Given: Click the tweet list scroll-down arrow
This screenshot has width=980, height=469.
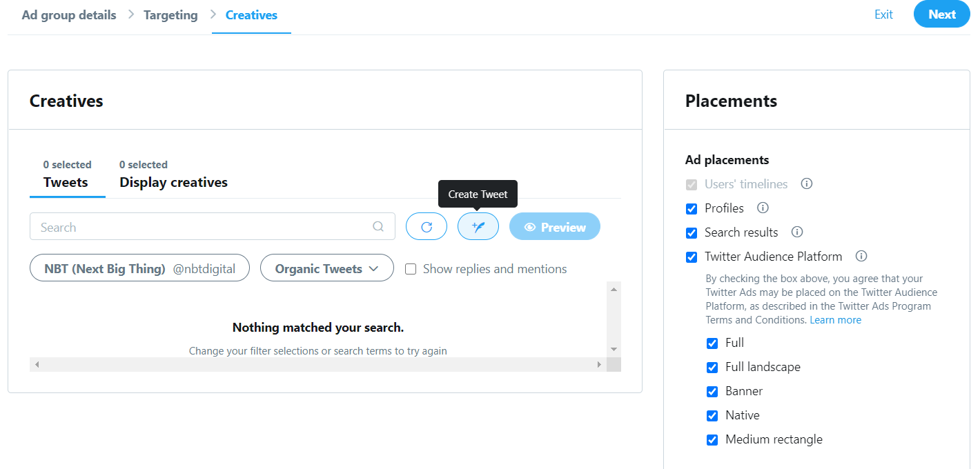Looking at the screenshot, I should coord(614,350).
